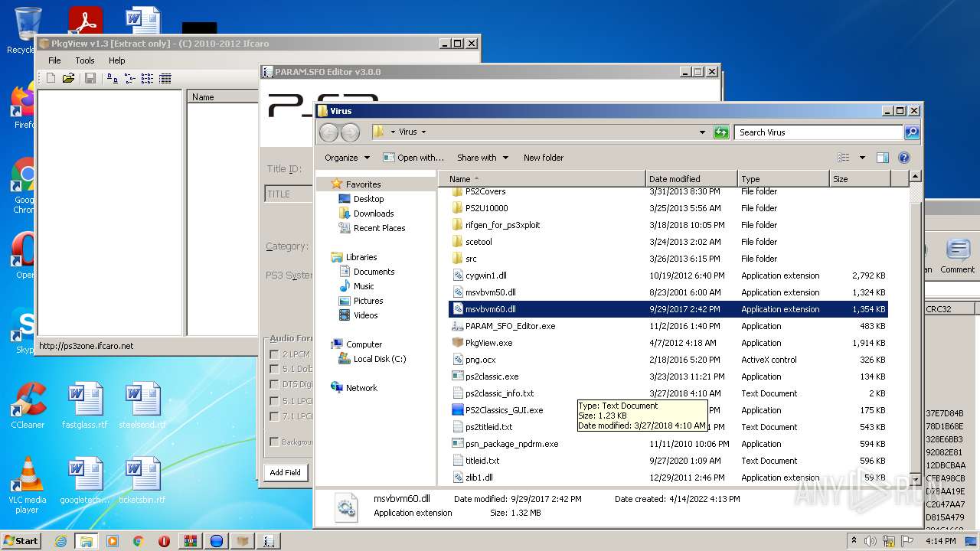Click the Back button in Explorer
Image resolution: width=980 pixels, height=551 pixels.
(329, 132)
